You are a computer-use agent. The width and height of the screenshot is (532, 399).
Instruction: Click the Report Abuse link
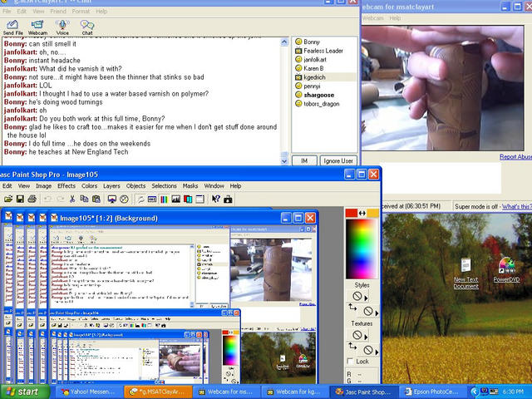click(x=515, y=157)
